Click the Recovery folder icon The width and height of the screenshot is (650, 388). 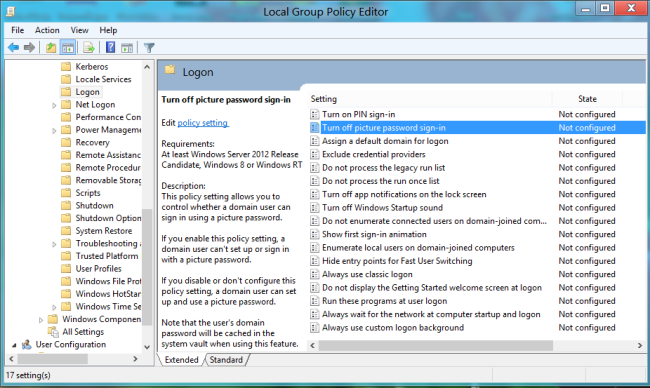tap(66, 143)
